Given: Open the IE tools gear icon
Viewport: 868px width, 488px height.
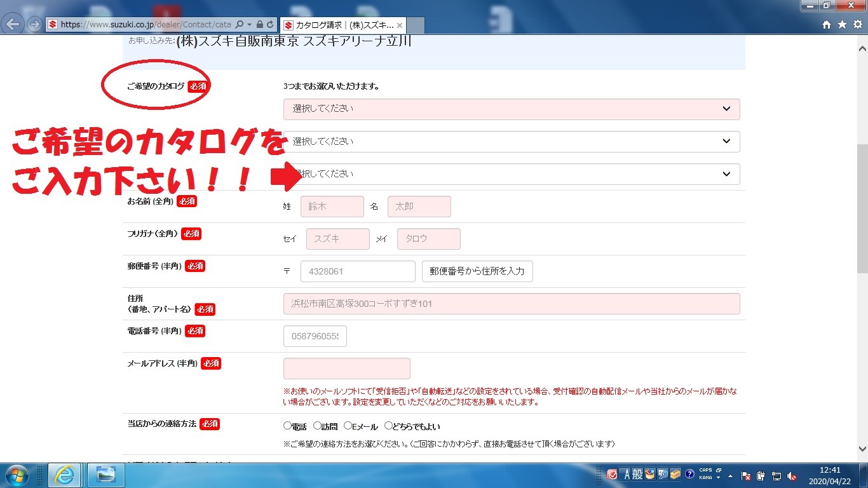Looking at the screenshot, I should click(x=857, y=25).
